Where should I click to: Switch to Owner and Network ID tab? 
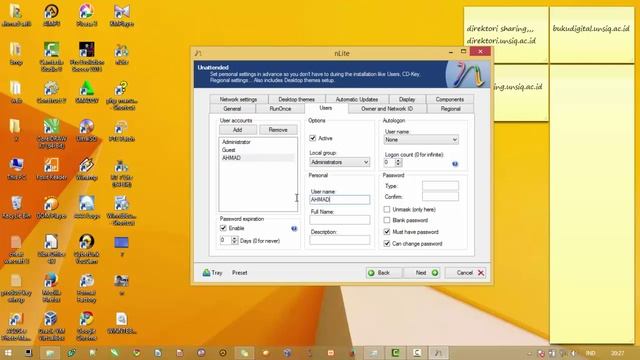[x=387, y=109]
